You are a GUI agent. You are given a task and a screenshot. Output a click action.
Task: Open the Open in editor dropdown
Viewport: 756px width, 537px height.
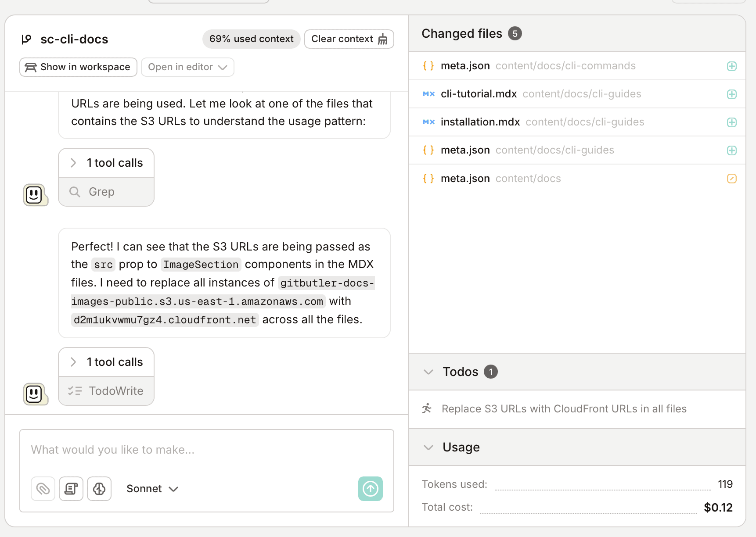(187, 67)
